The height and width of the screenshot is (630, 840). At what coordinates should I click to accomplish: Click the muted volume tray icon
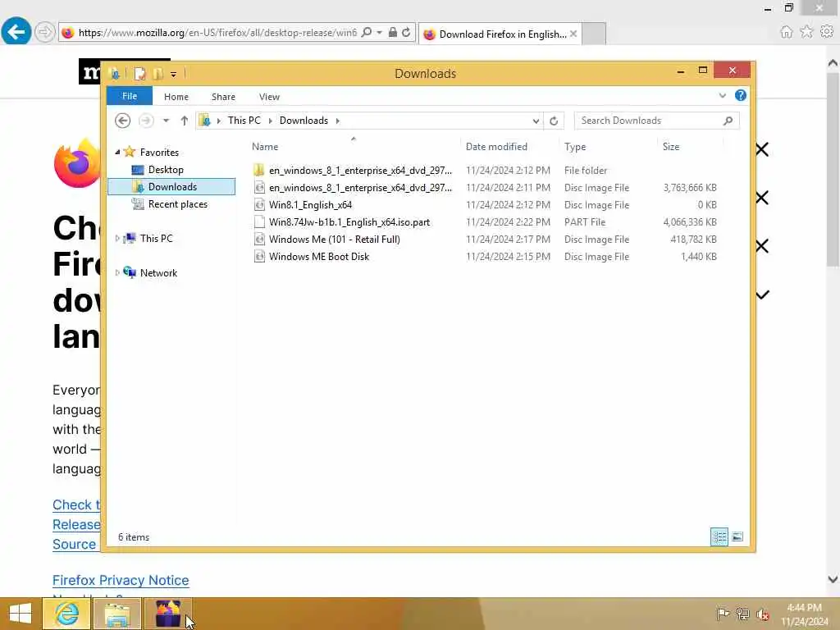[762, 614]
